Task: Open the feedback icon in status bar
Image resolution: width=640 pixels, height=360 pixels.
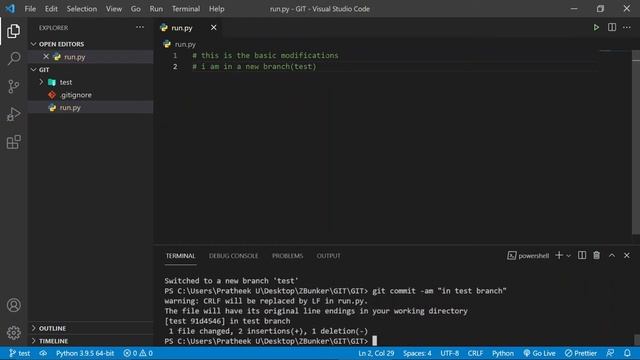Action: [x=610, y=353]
